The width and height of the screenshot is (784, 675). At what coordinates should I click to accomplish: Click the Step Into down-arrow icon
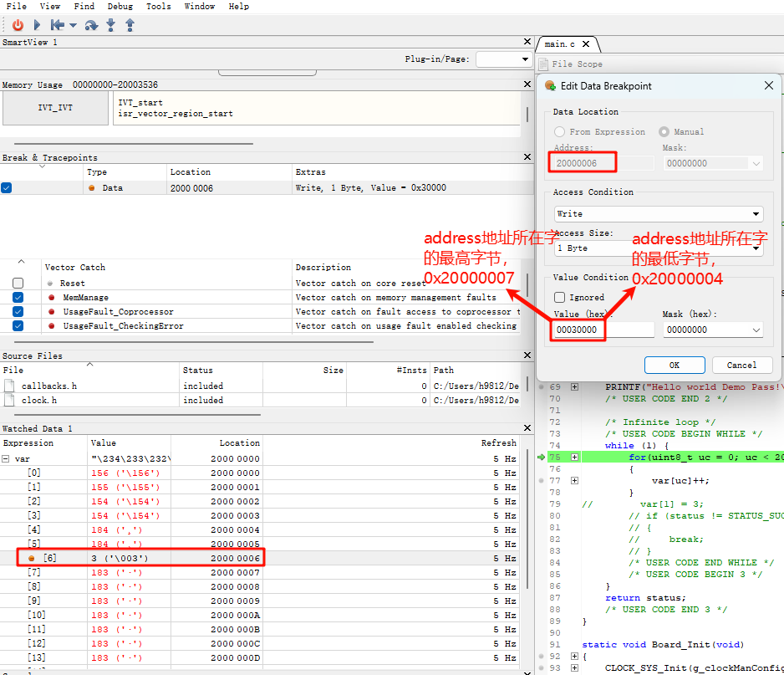point(110,25)
